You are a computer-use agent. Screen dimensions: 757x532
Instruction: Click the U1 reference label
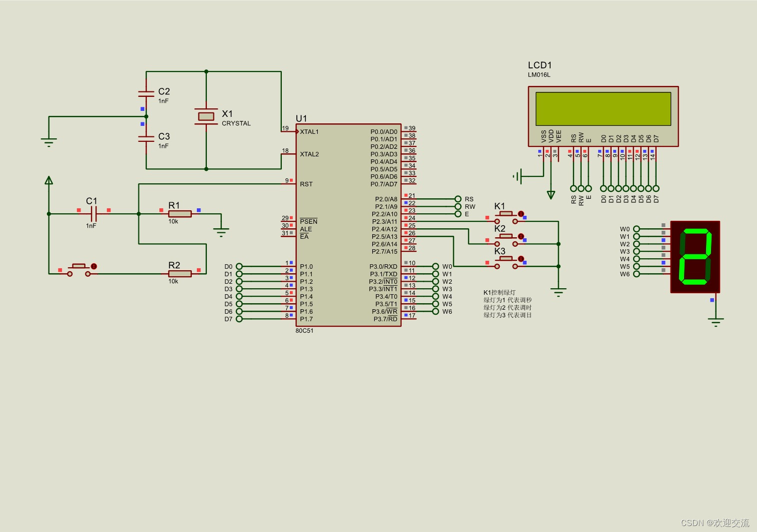(x=301, y=118)
